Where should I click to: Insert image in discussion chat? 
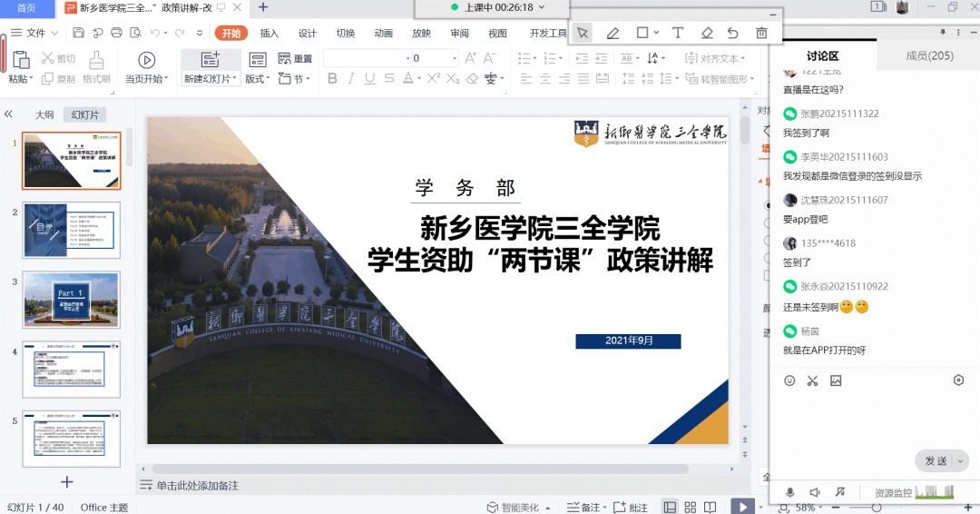pyautogui.click(x=836, y=381)
